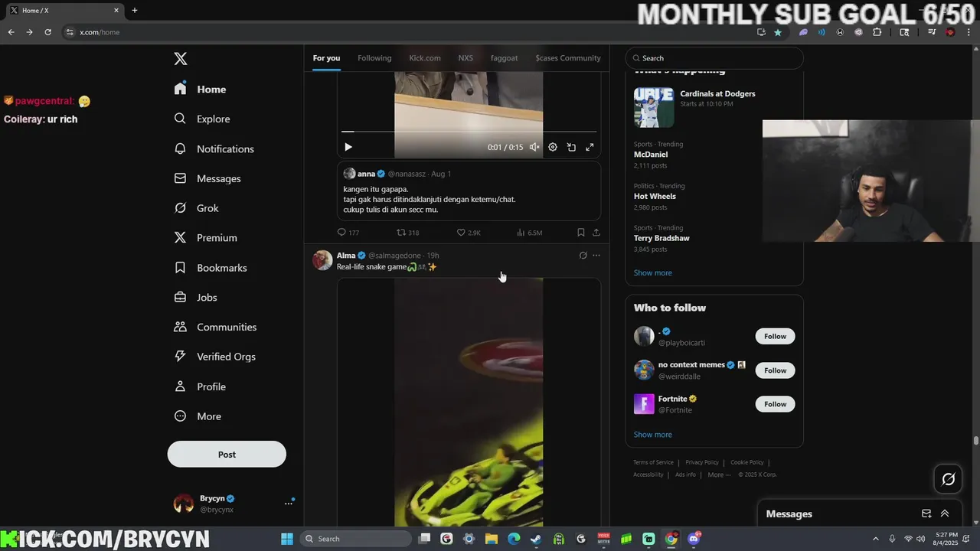The image size is (980, 551).
Task: Open the Terms of Service link
Action: (653, 462)
